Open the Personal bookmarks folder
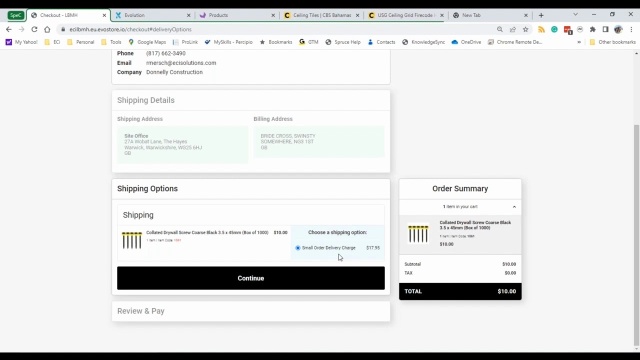Screen dimensions: 640x360 click(x=80, y=42)
